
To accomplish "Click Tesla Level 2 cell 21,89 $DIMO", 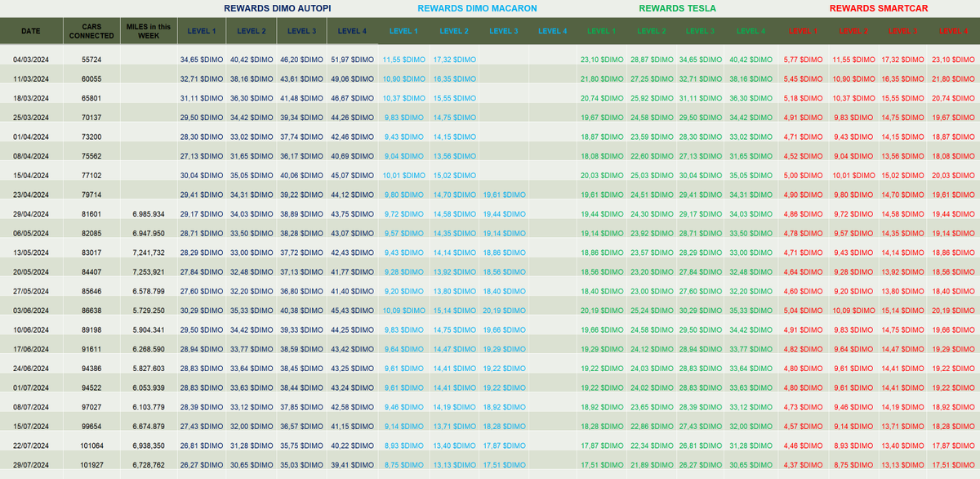I will click(651, 464).
